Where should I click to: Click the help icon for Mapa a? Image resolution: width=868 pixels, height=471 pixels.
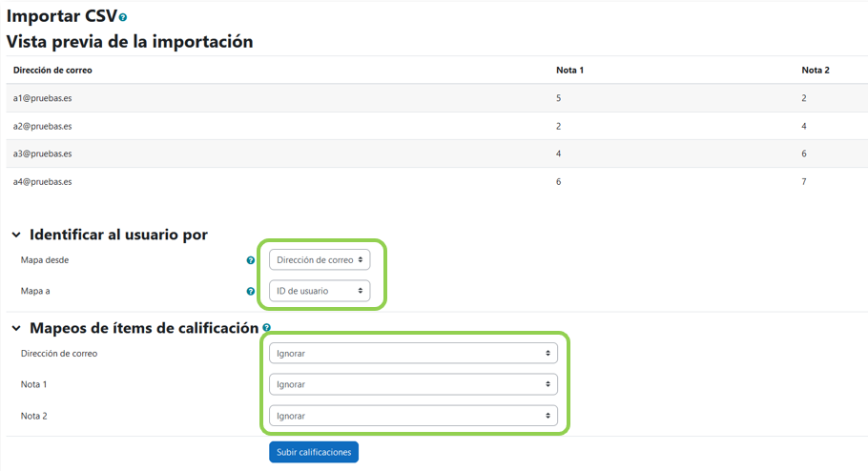251,292
